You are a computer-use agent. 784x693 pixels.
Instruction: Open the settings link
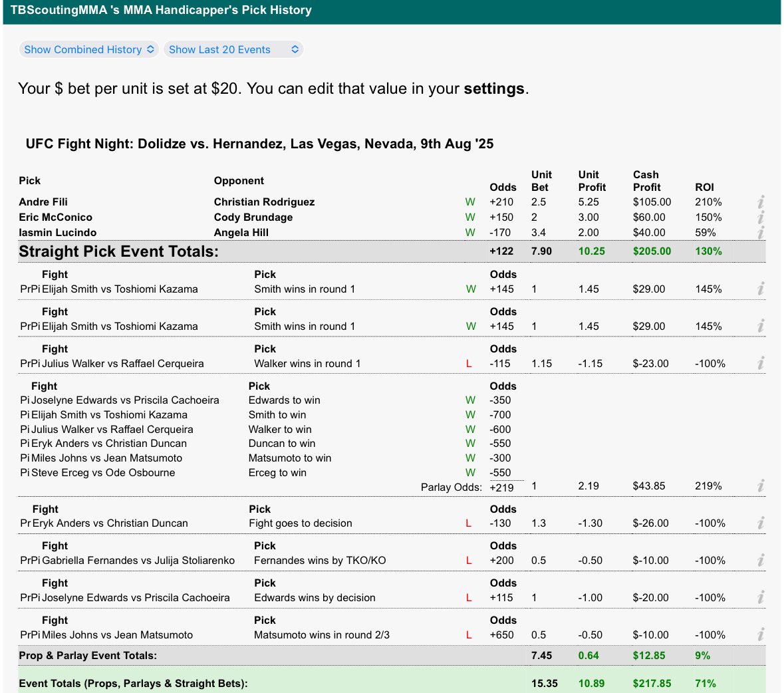(x=494, y=88)
